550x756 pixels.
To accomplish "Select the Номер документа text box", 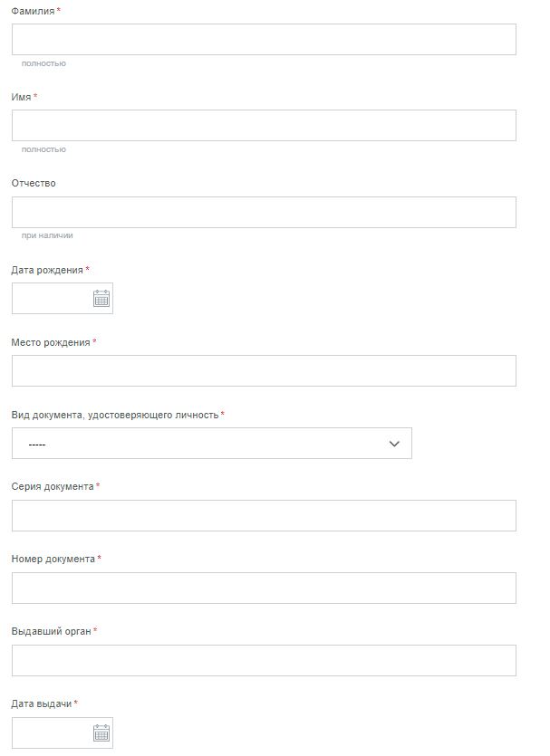I will click(x=264, y=588).
